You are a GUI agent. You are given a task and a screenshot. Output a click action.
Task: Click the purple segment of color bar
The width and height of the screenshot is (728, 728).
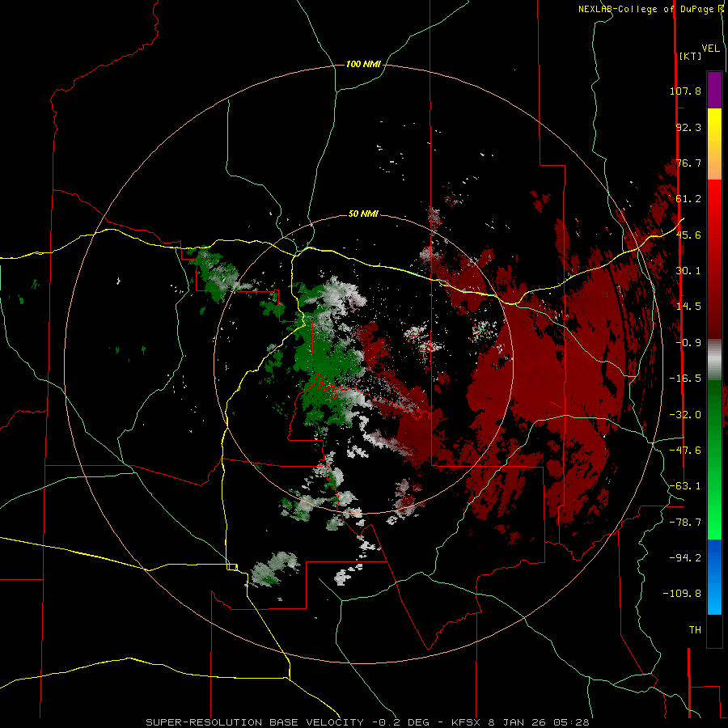click(714, 90)
